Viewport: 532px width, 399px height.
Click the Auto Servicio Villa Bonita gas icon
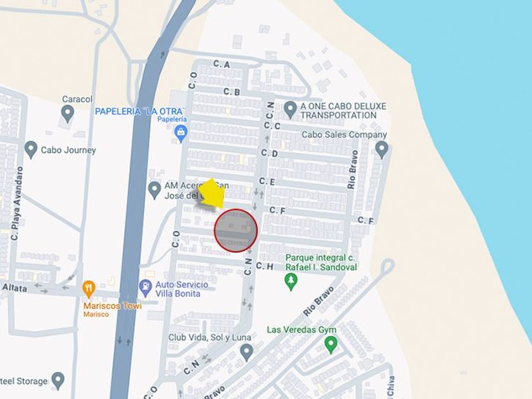coord(146,288)
